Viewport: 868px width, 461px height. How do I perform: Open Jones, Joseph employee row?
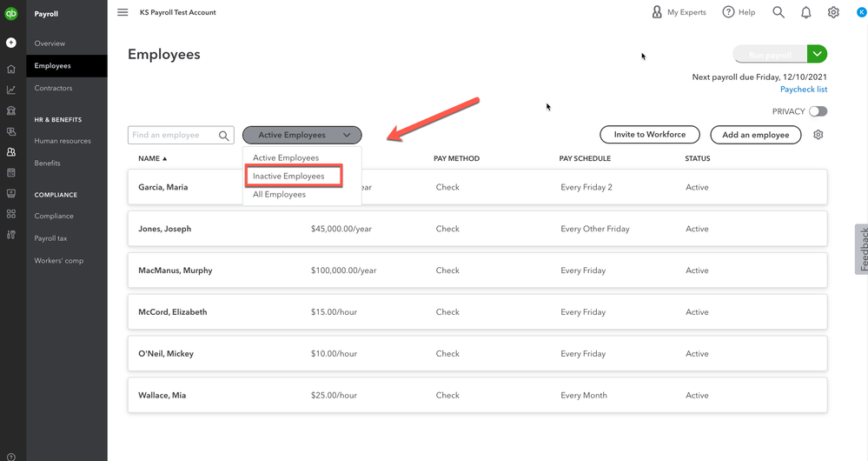tap(477, 229)
